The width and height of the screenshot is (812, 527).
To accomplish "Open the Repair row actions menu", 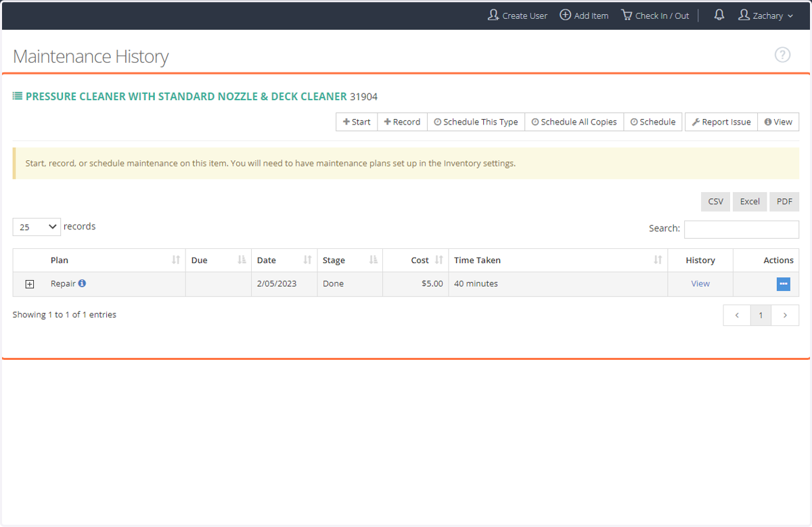I will pos(784,284).
